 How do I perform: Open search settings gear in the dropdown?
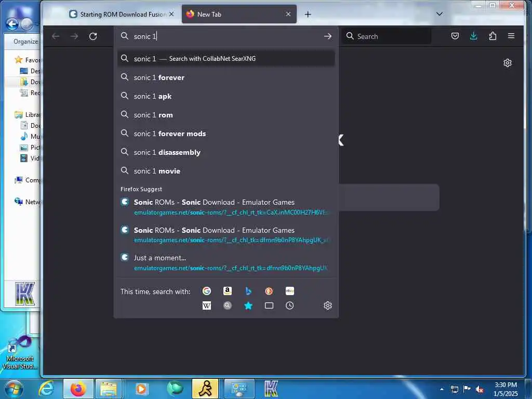(328, 305)
